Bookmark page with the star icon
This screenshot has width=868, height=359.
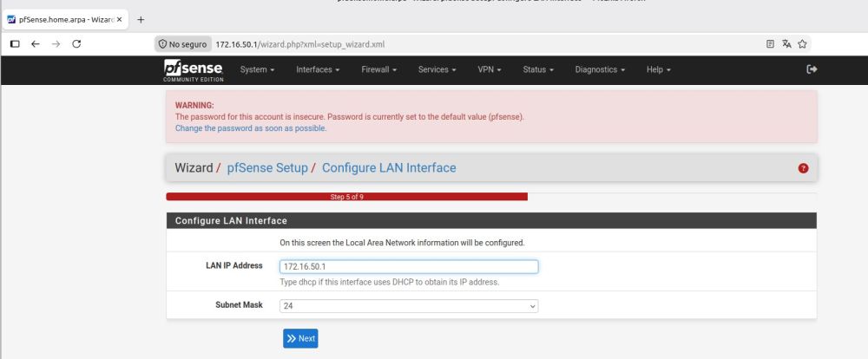coord(802,43)
